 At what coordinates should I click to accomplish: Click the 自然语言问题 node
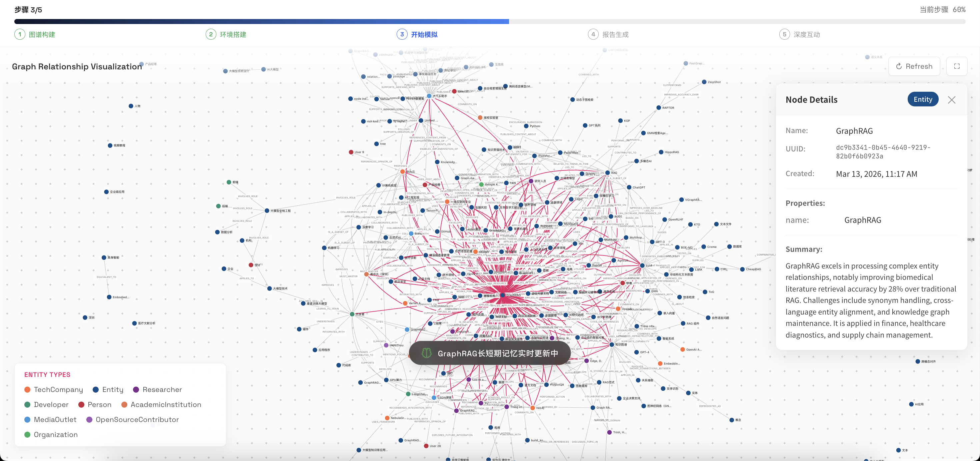(x=708, y=318)
